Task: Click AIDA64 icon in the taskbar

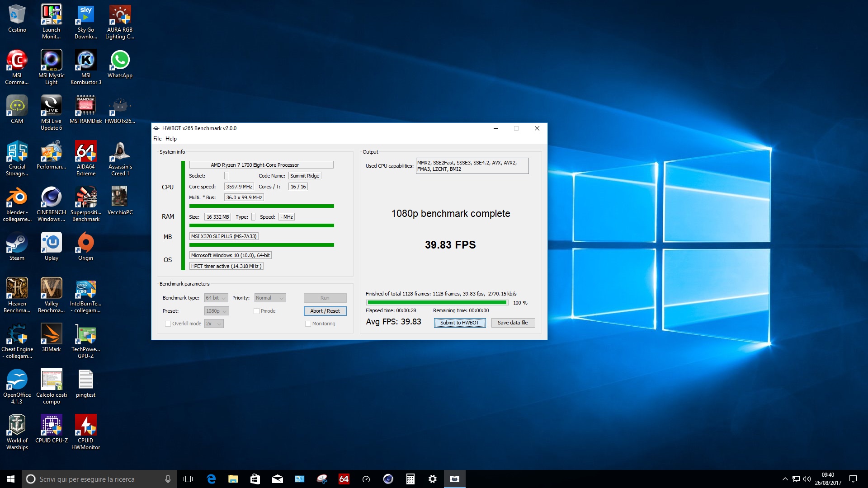Action: (x=344, y=479)
